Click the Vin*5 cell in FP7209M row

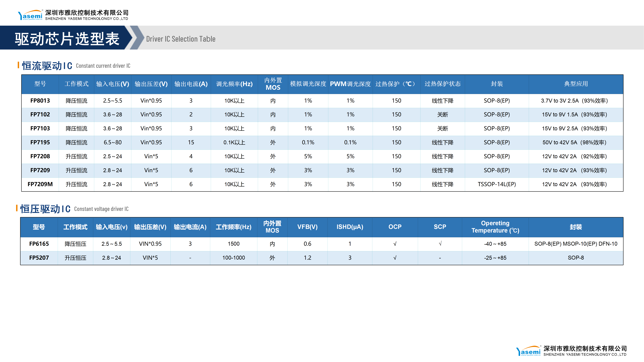click(x=151, y=184)
